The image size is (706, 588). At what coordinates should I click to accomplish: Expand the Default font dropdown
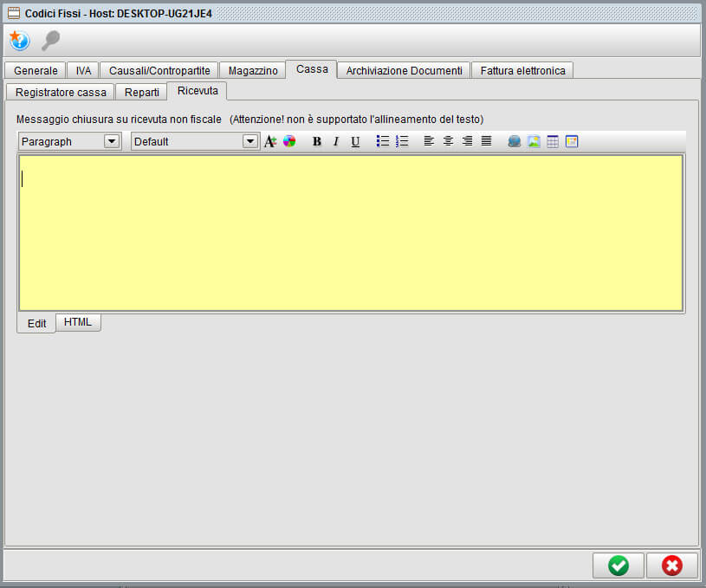point(250,142)
